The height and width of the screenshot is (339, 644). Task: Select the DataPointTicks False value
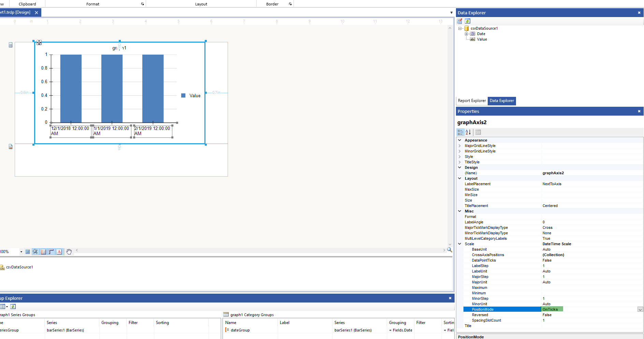[x=592, y=260]
